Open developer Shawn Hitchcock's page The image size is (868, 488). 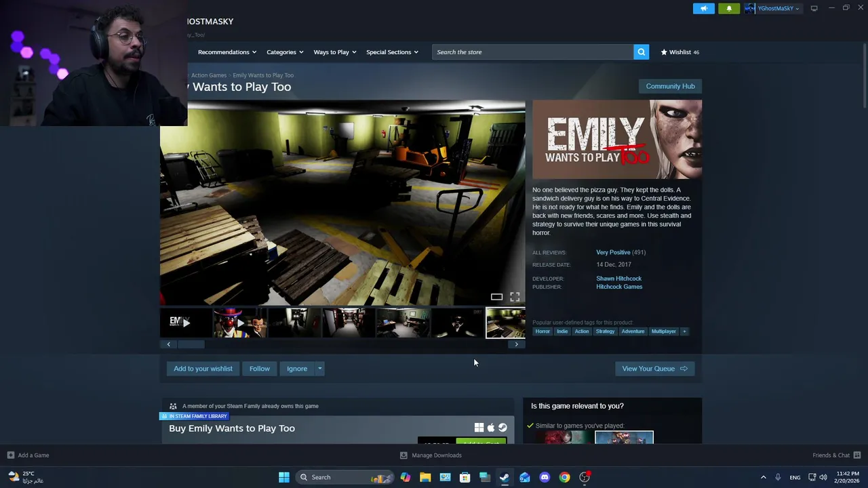click(x=618, y=279)
